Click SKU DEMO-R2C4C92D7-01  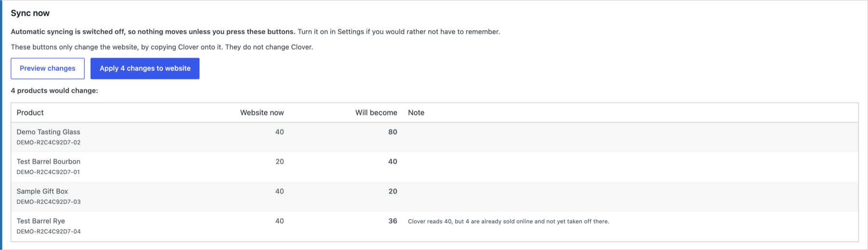click(48, 172)
